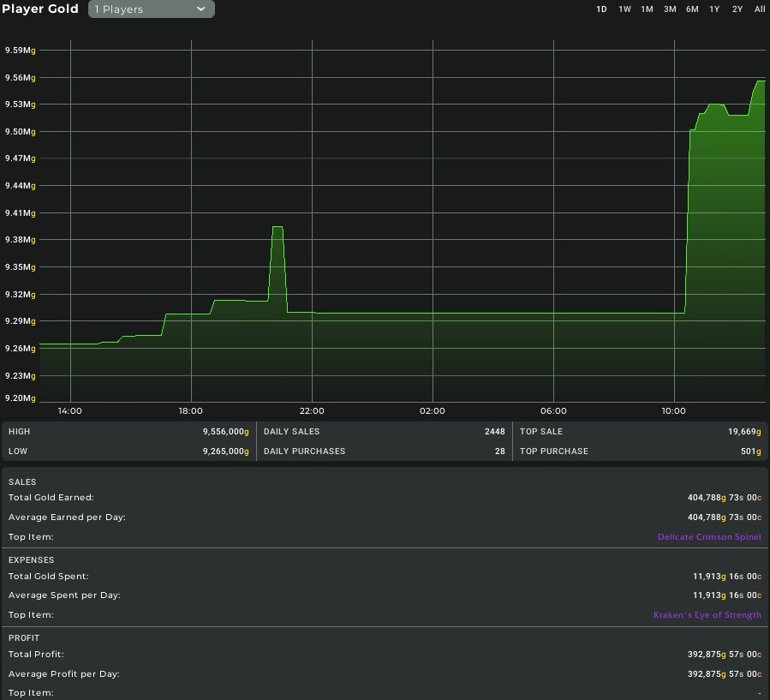Click the graph spike before 22:00
This screenshot has width=770, height=700.
[x=277, y=228]
